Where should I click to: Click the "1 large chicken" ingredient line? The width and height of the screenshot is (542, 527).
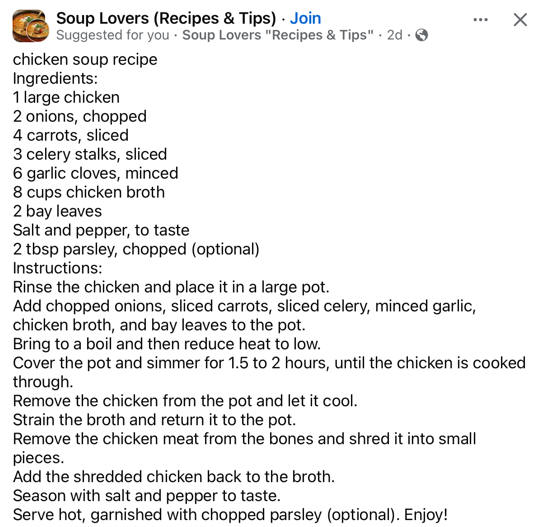[x=66, y=97]
